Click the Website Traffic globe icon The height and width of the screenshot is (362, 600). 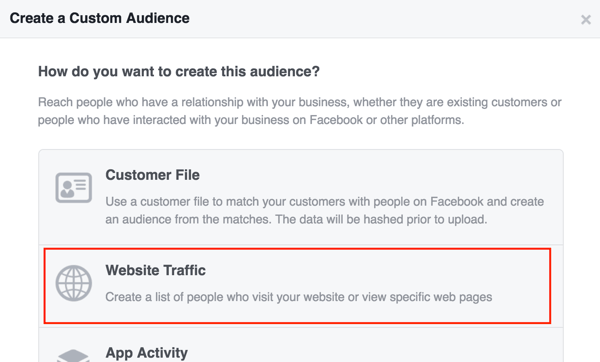tap(73, 283)
